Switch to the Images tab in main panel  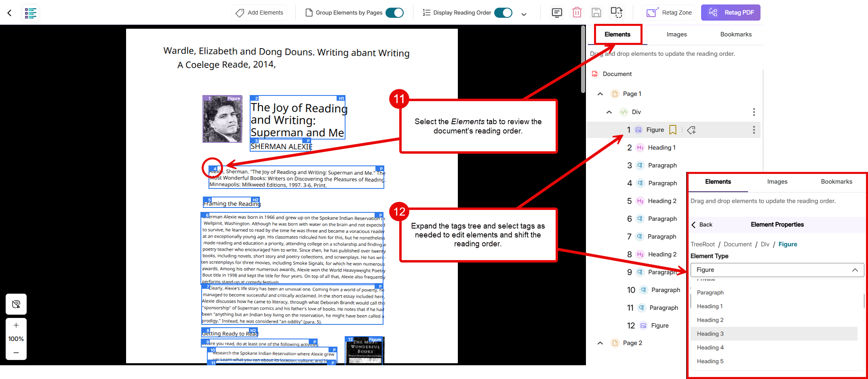point(676,34)
